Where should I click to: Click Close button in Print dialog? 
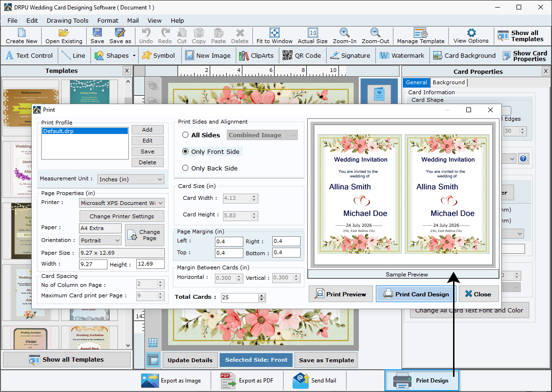click(479, 294)
